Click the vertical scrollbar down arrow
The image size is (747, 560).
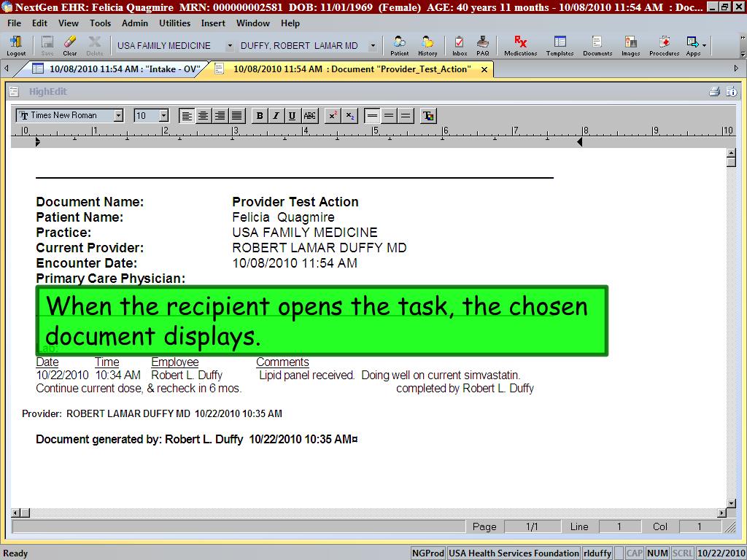(x=731, y=503)
